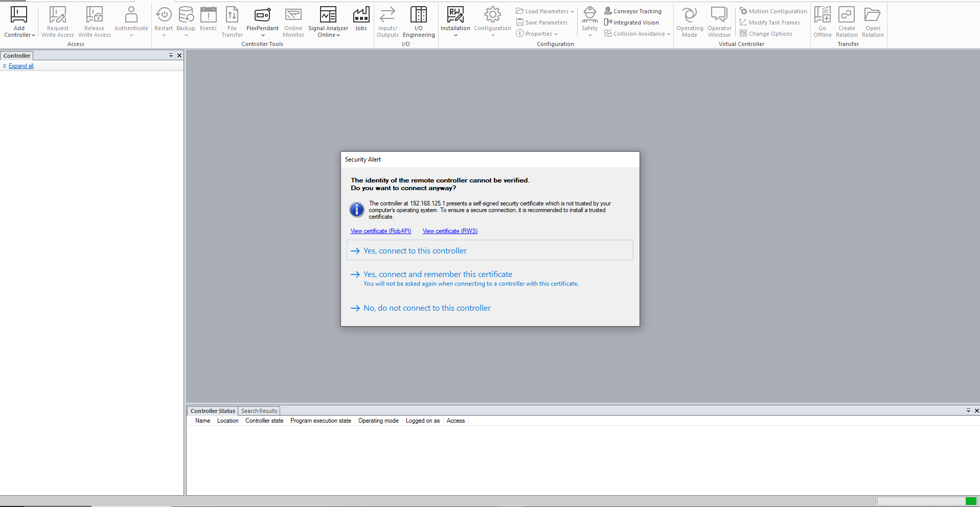Click the Safety icon

click(x=590, y=15)
